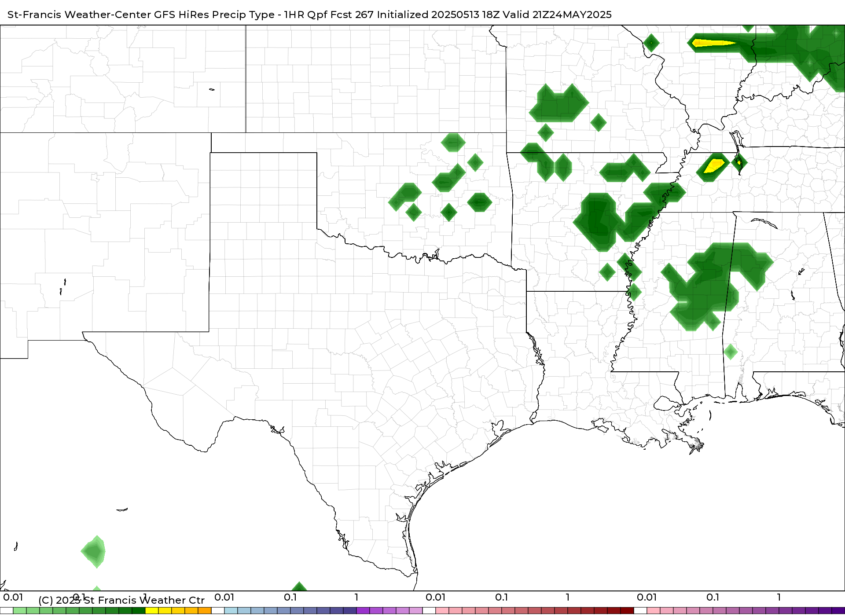Click the 'St-Francis Weather-Center' title text
This screenshot has height=616, width=845.
(79, 15)
